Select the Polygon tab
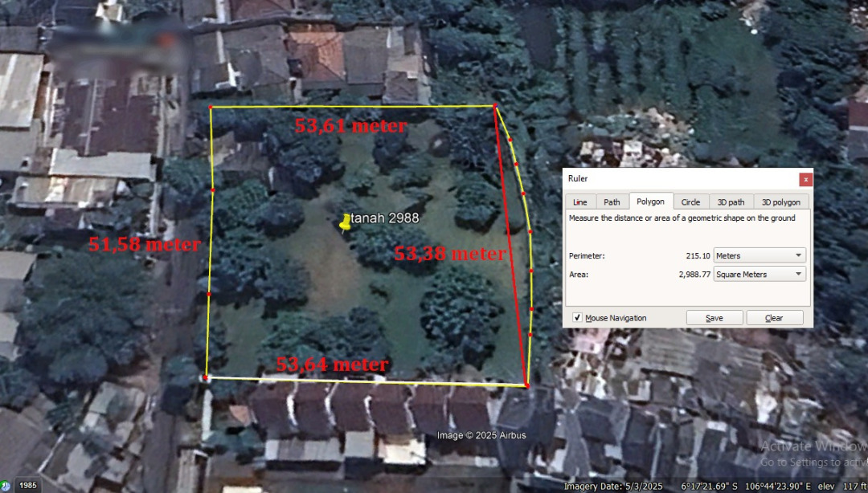868x493 pixels. 650,202
